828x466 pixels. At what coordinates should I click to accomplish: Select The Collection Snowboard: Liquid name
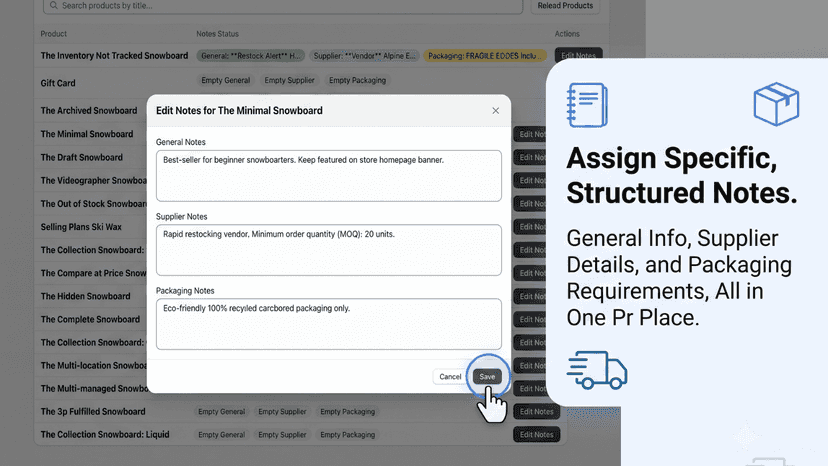pos(105,435)
